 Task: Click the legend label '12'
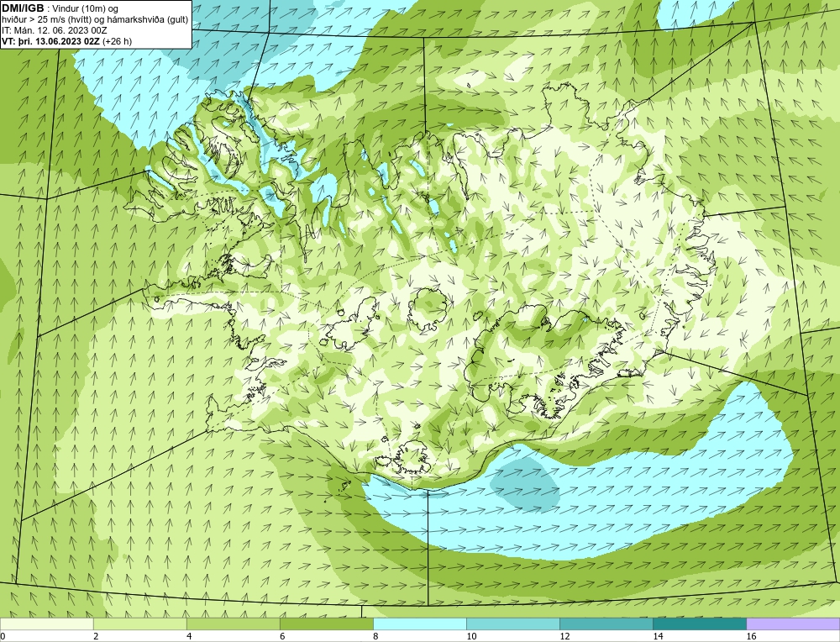pyautogui.click(x=564, y=636)
